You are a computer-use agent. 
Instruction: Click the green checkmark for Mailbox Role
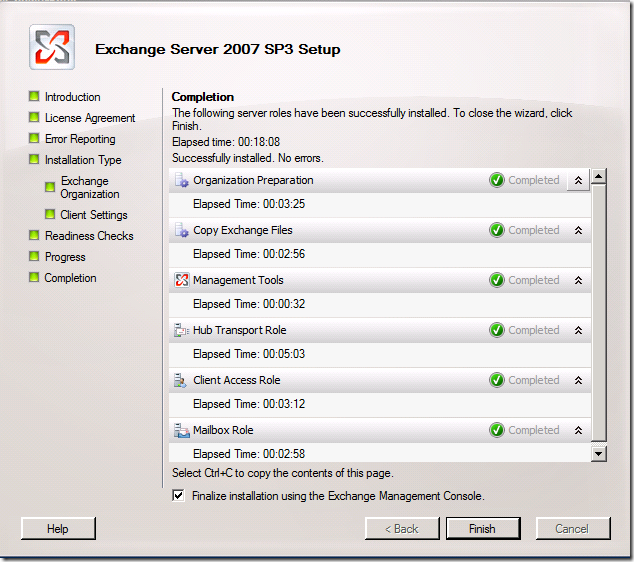point(497,430)
